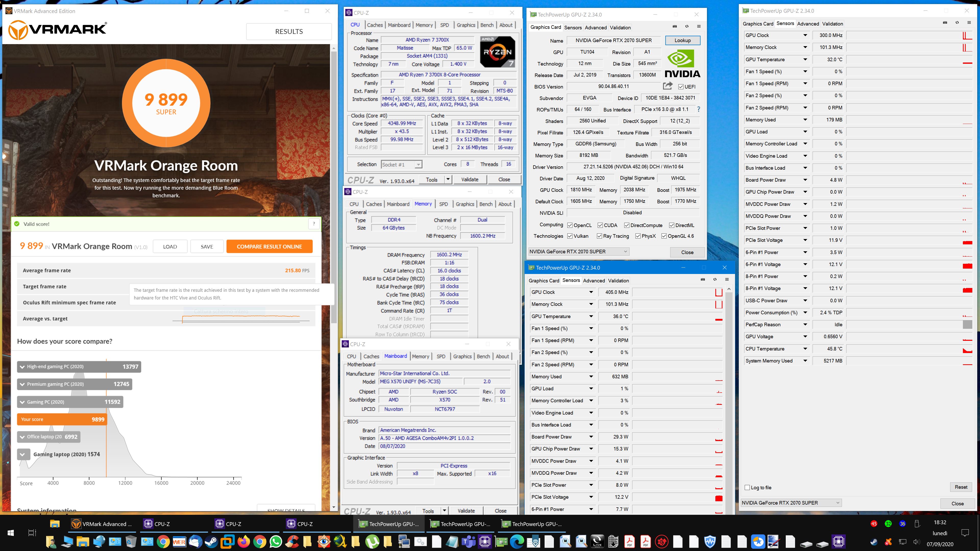Viewport: 980px width, 551px height.
Task: Open Microsoft Teams from the taskbar
Action: [x=468, y=542]
